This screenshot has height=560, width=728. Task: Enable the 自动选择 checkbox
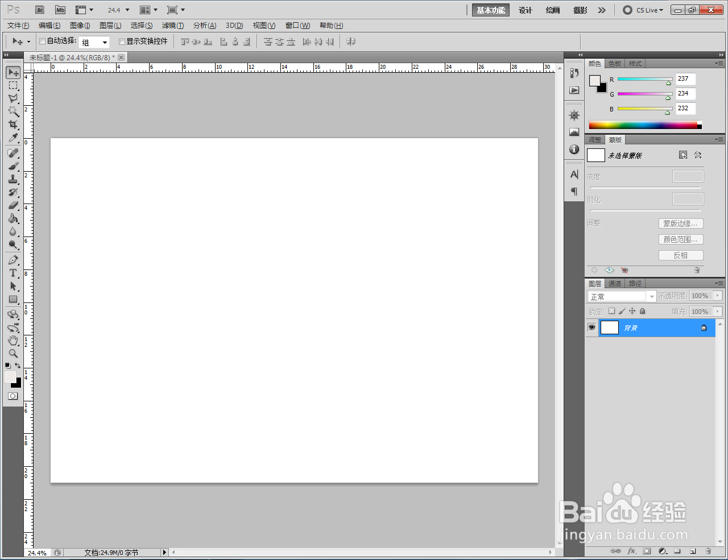43,42
